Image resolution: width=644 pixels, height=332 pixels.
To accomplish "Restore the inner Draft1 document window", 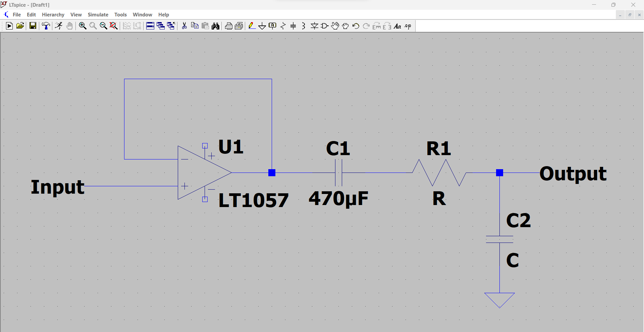I will click(630, 15).
